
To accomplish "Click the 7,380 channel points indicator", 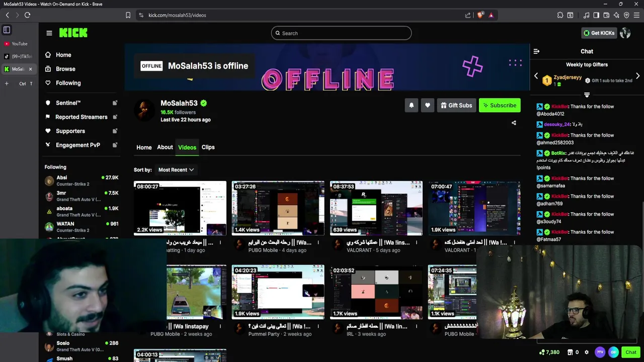I will point(549,352).
